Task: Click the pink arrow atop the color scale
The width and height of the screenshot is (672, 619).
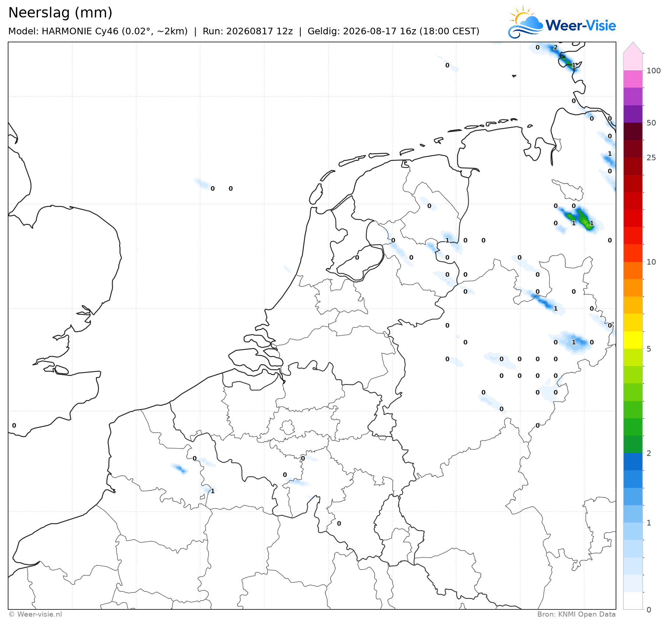Action: pyautogui.click(x=633, y=48)
